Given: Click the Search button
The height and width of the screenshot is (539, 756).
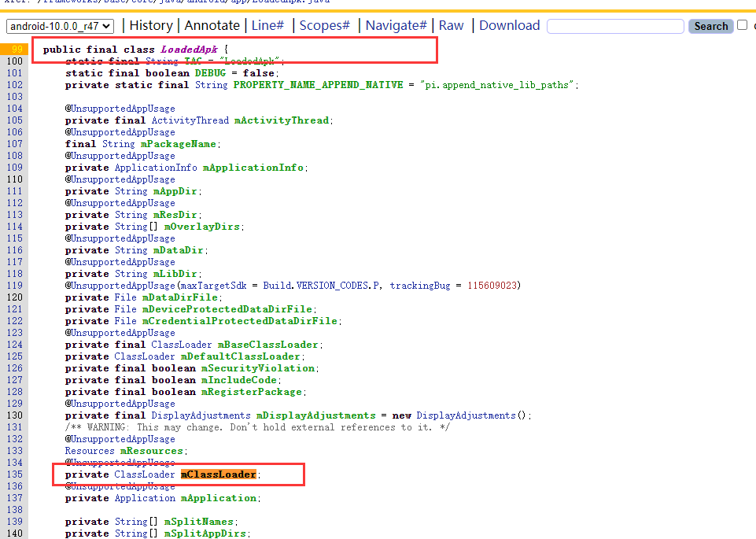Looking at the screenshot, I should (710, 26).
